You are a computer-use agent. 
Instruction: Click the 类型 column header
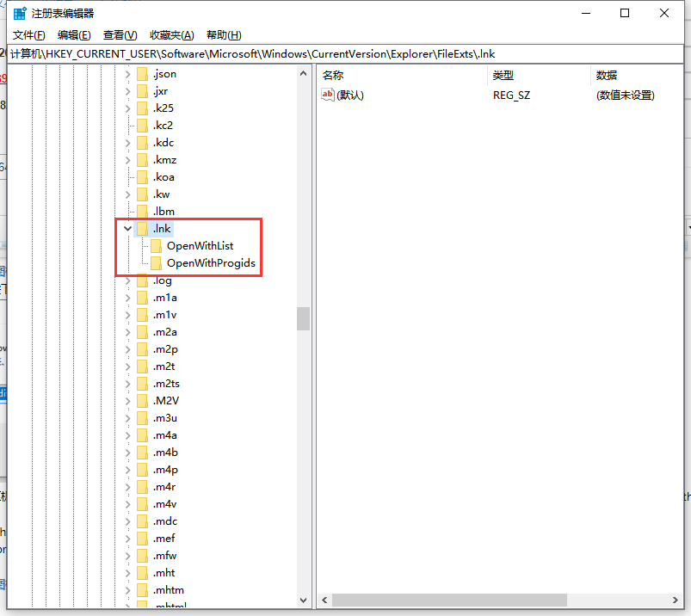point(503,75)
